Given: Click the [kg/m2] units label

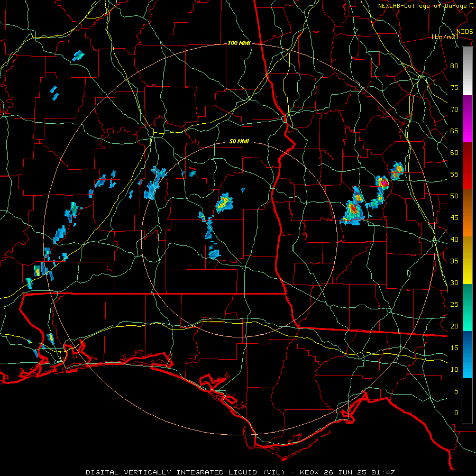Looking at the screenshot, I should (x=445, y=37).
